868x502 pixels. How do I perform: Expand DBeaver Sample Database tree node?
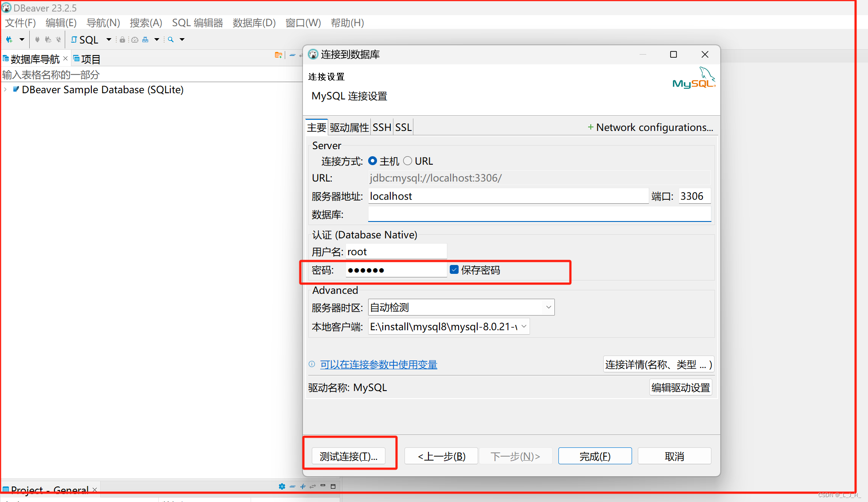coord(5,90)
